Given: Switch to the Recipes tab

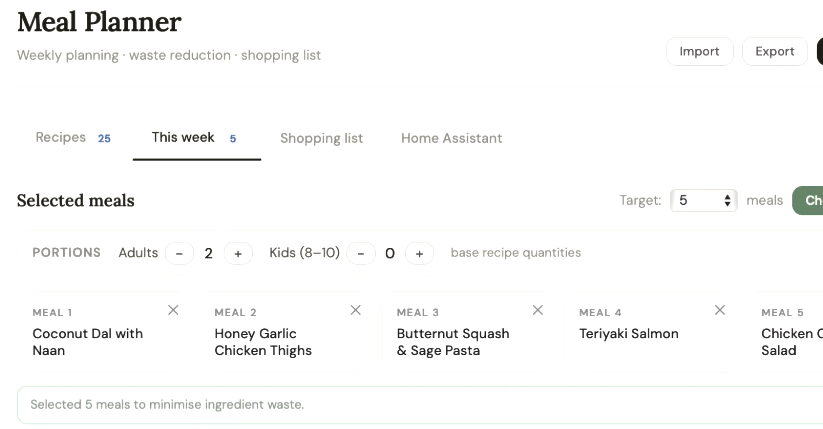Looking at the screenshot, I should click(73, 138).
